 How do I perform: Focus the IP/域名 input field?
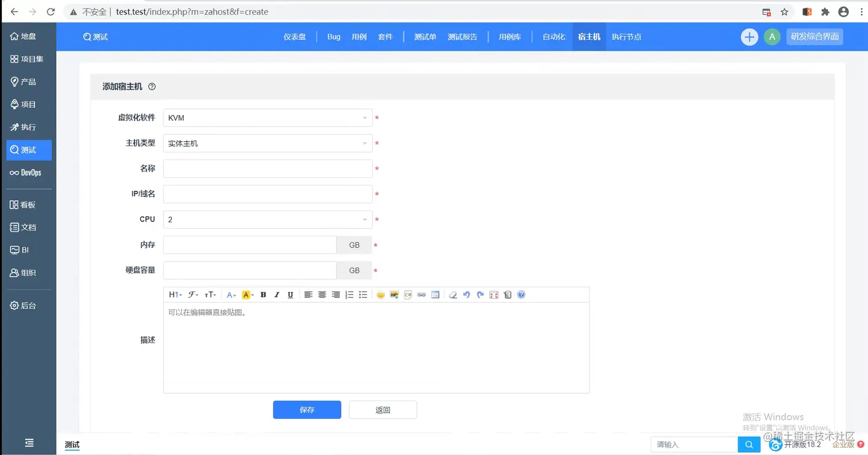pyautogui.click(x=268, y=194)
